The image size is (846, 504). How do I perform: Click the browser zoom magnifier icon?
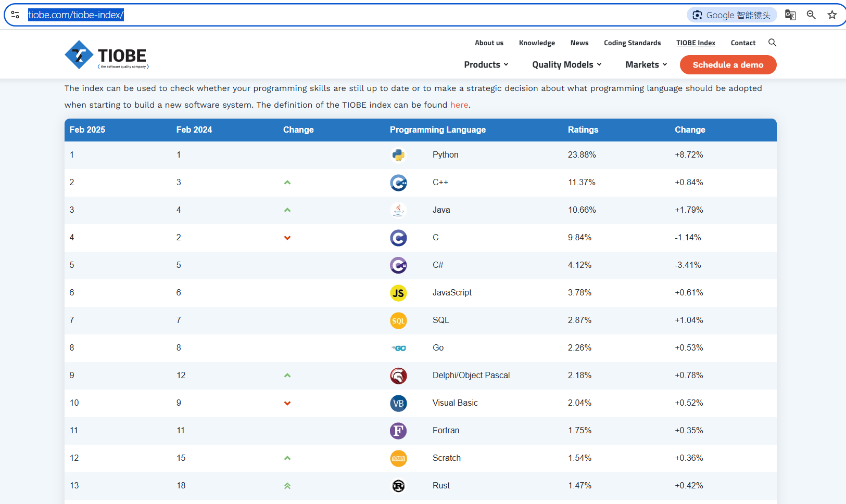[811, 15]
